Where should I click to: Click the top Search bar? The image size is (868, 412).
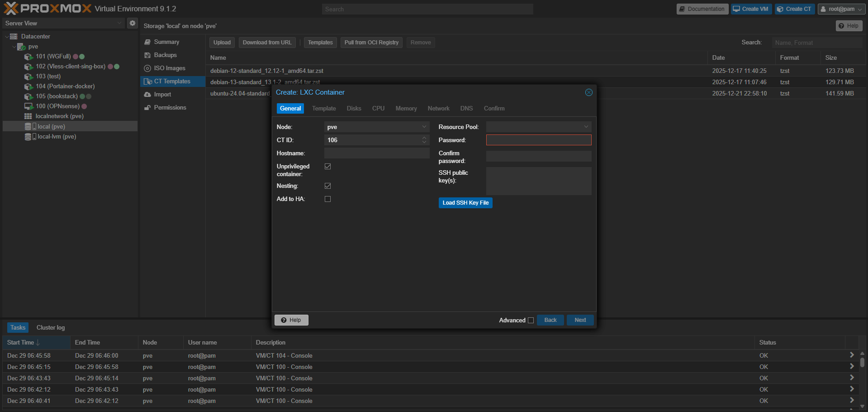pyautogui.click(x=427, y=9)
